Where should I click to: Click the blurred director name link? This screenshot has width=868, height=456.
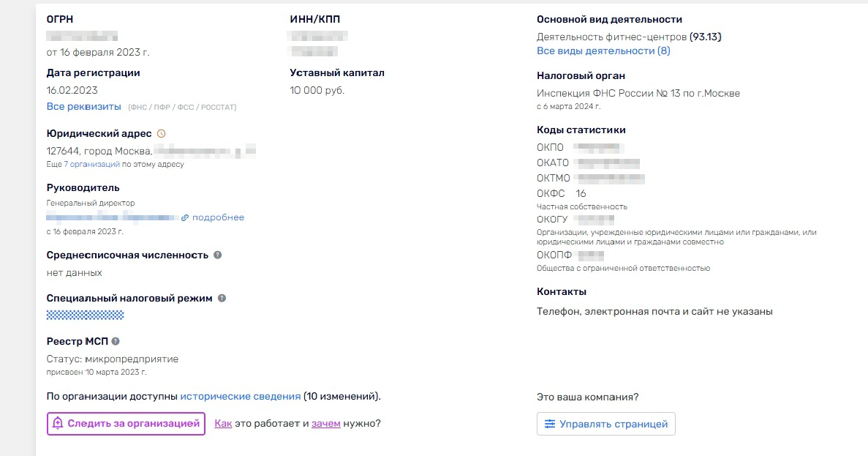pos(113,217)
